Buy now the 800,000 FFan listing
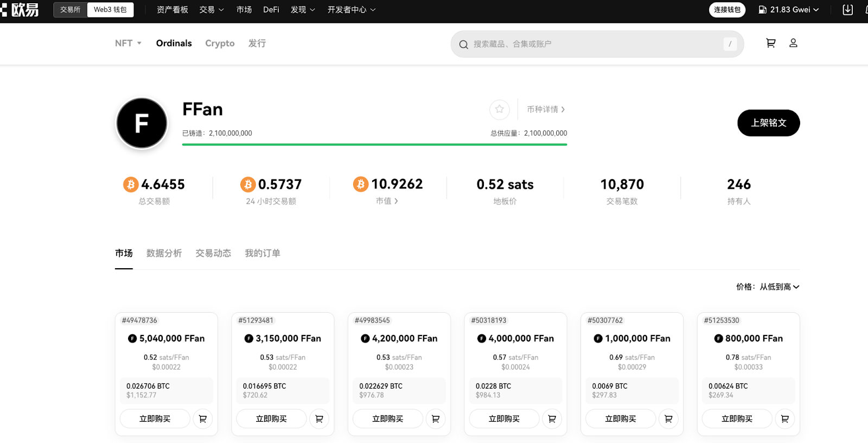The height and width of the screenshot is (443, 868). (x=737, y=419)
